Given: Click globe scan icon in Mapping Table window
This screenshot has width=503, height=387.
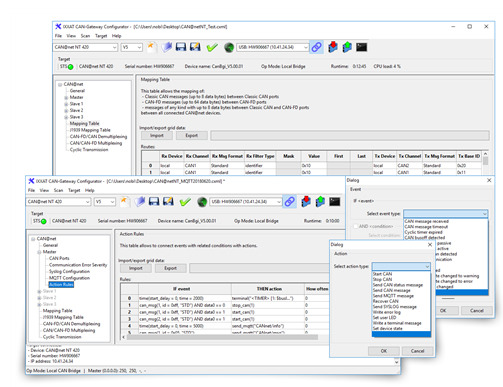Looking at the screenshot, I should point(229,48).
